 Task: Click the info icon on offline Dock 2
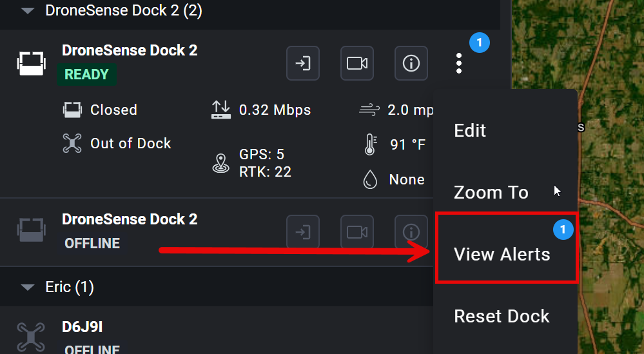(411, 232)
